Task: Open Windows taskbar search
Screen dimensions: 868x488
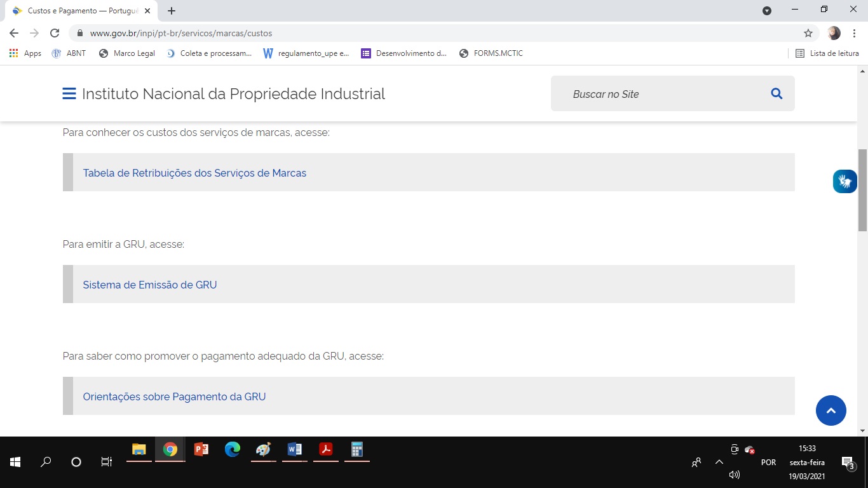Action: point(46,462)
